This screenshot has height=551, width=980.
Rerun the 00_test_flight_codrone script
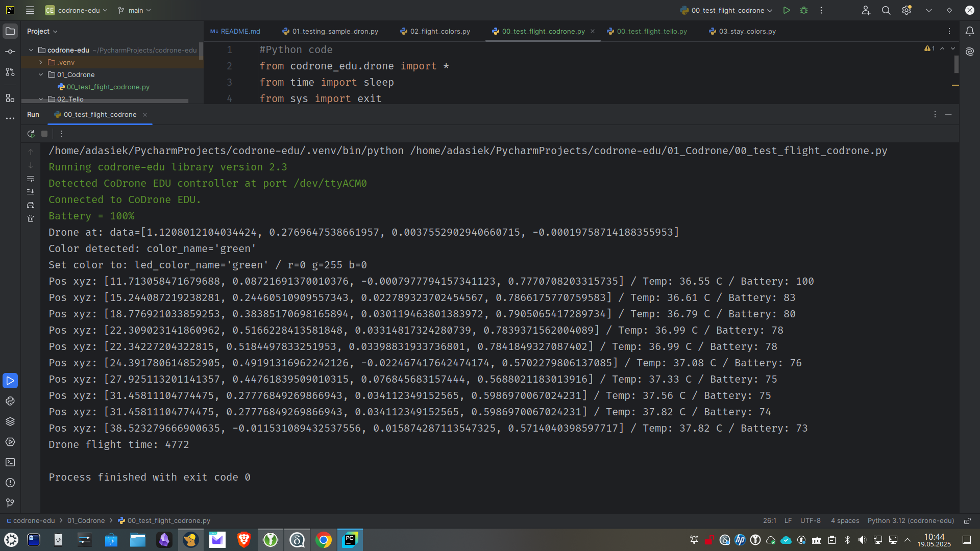tap(31, 134)
